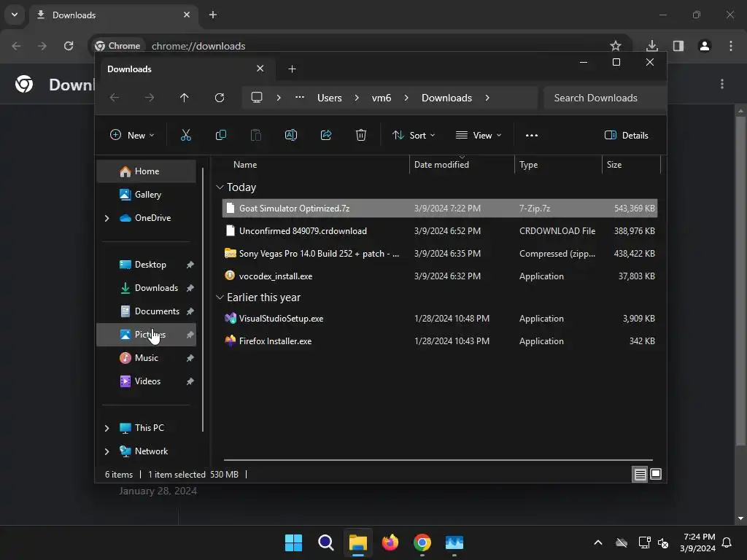Collapse the Today group
Viewport: 747px width, 560px height.
pyautogui.click(x=220, y=187)
